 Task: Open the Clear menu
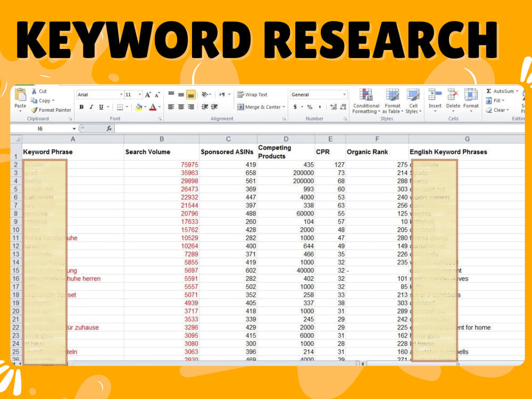[497, 110]
